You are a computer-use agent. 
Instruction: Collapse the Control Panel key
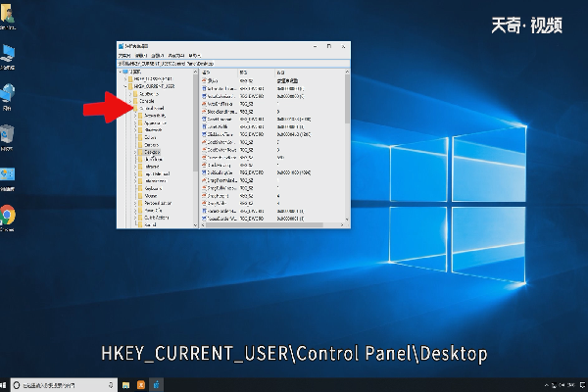132,109
